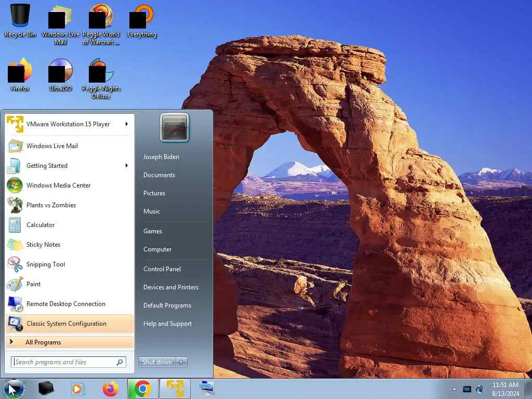Launch Remote Desktop Connection label
Screen dimensions: 532x399
[x=66, y=304]
